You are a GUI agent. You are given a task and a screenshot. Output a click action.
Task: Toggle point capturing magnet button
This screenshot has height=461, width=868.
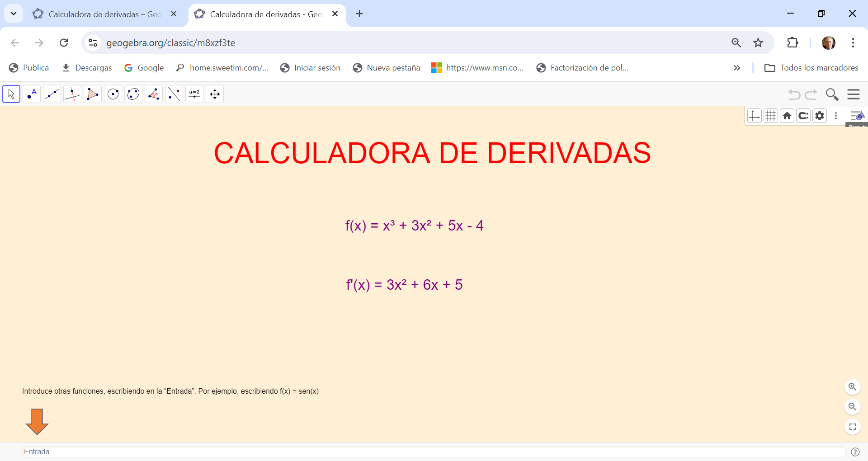803,116
